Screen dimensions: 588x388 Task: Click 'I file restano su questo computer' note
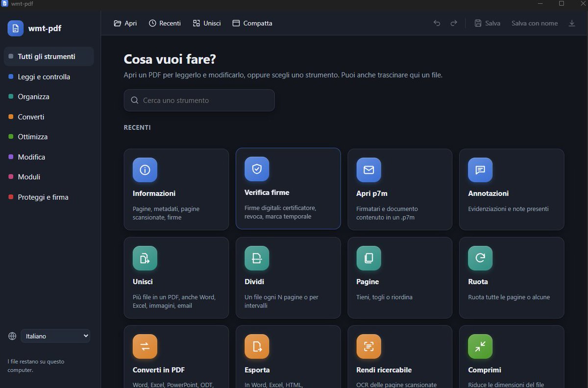[x=36, y=365]
